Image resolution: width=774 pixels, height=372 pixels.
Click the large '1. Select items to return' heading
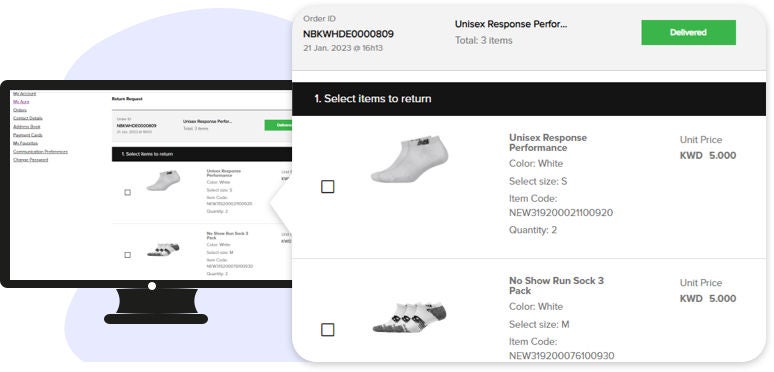pyautogui.click(x=373, y=99)
